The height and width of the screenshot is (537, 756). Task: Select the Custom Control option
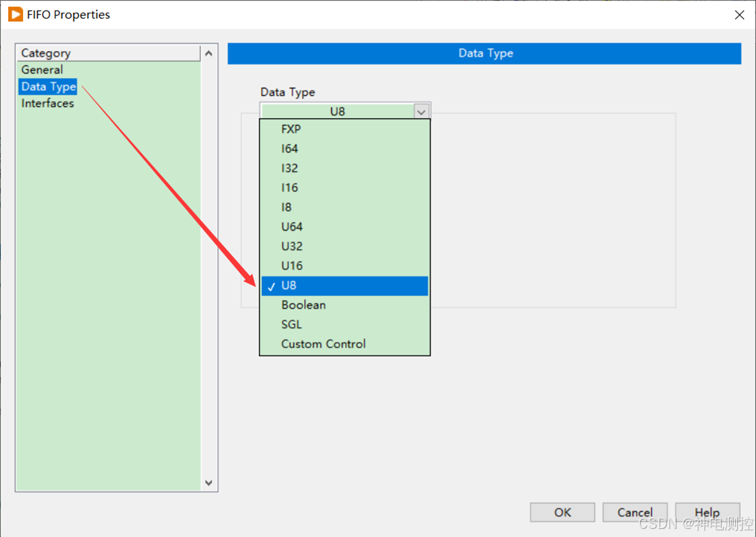(x=344, y=344)
